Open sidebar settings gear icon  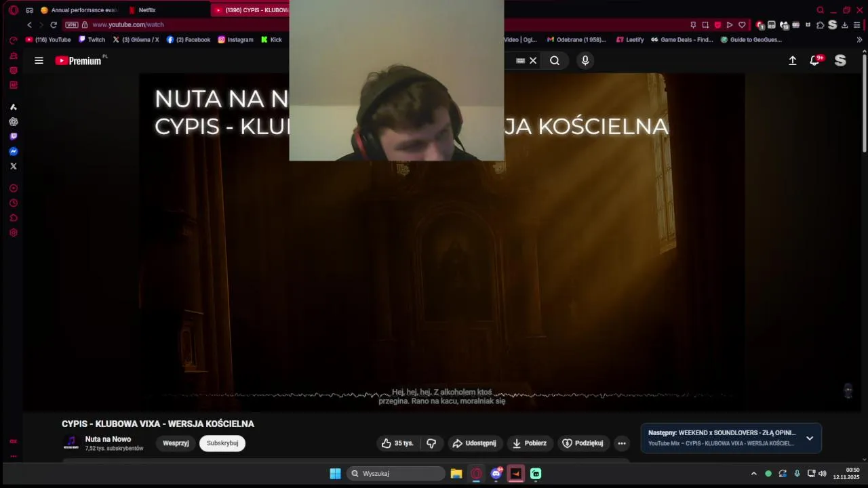pyautogui.click(x=13, y=232)
